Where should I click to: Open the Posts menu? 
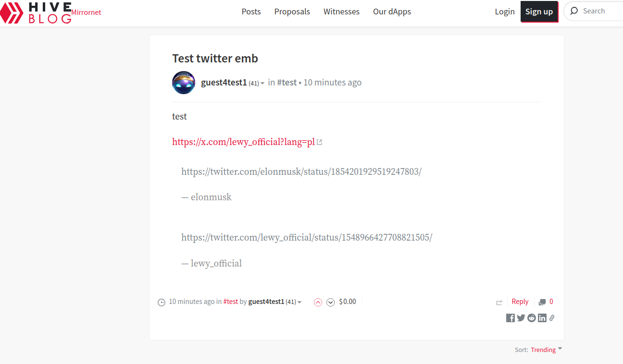point(251,12)
